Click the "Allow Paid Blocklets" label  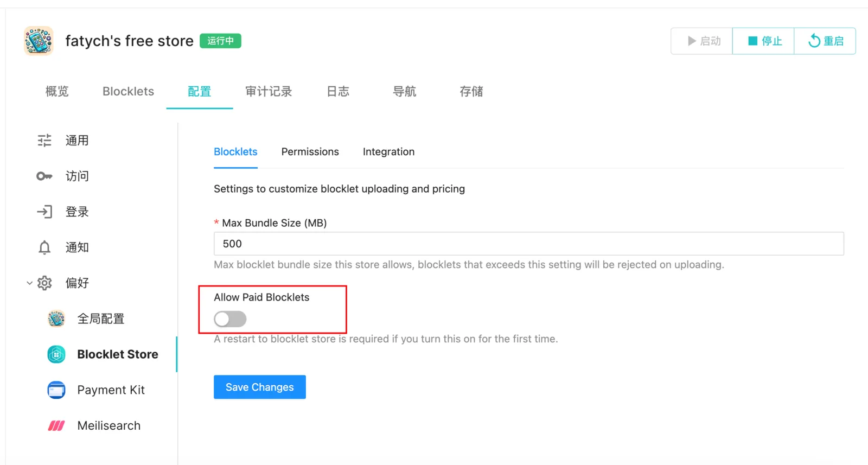[261, 297]
